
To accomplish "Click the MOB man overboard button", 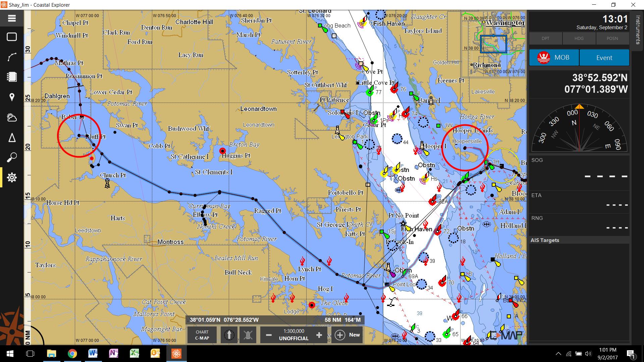I will coord(554,58).
